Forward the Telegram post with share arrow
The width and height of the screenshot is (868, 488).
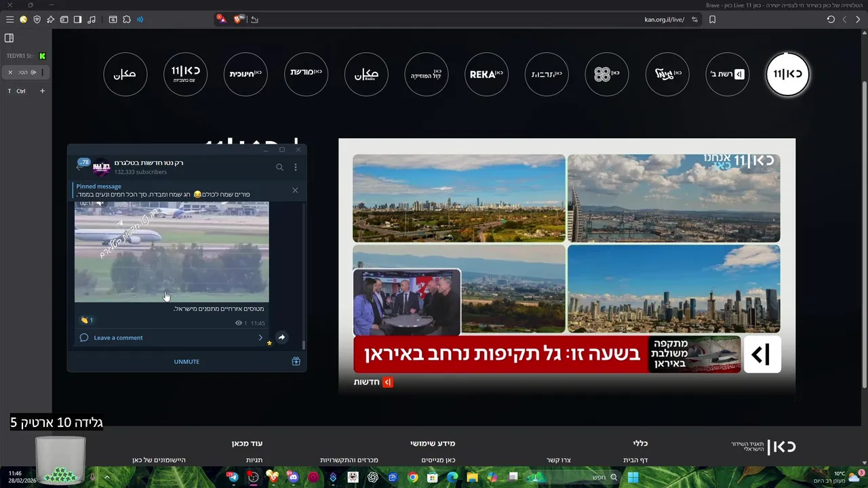tap(281, 338)
